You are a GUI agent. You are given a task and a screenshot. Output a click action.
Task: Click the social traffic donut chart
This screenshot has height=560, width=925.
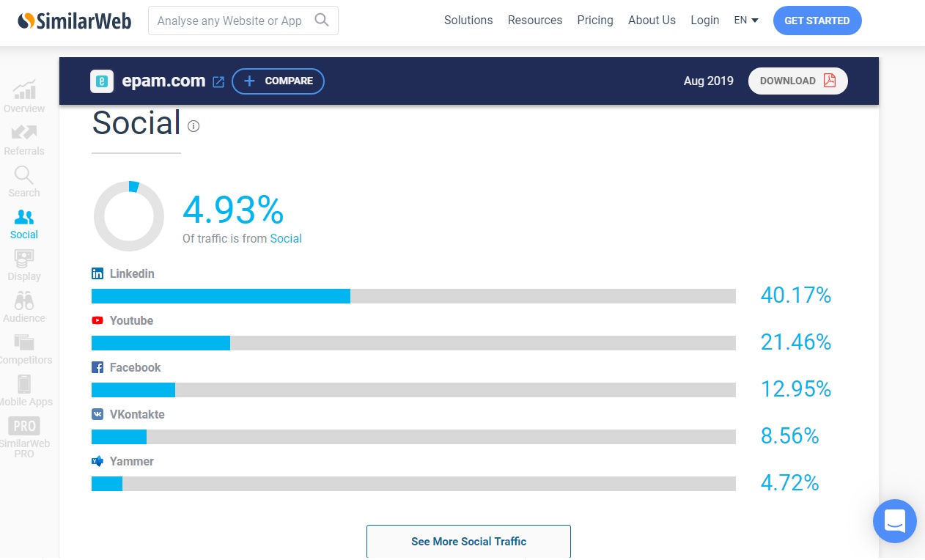click(129, 216)
